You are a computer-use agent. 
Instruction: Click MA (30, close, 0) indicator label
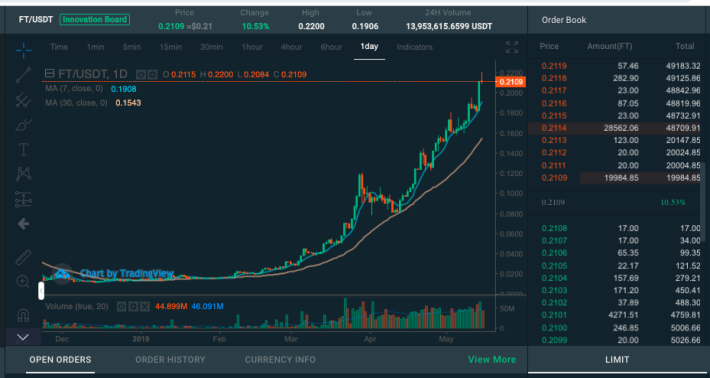tap(76, 103)
